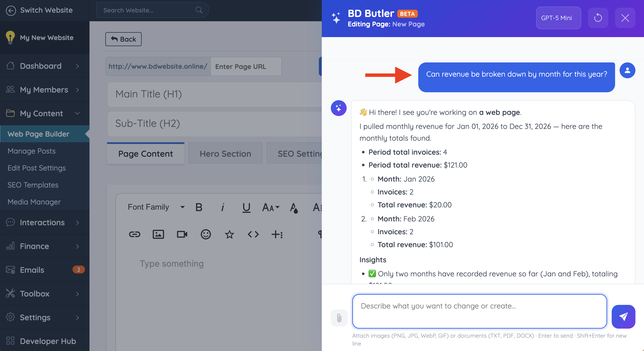Click the insert link icon in editor
This screenshot has width=644, height=351.
point(134,235)
